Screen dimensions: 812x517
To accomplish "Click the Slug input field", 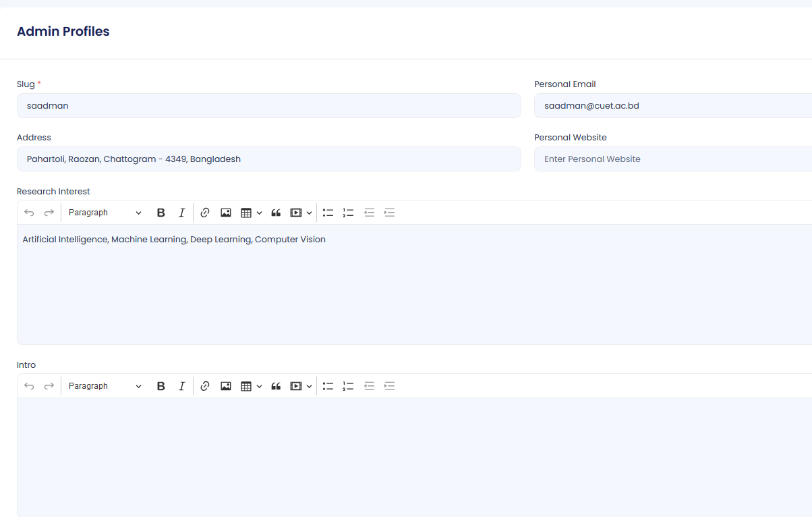I will (268, 106).
